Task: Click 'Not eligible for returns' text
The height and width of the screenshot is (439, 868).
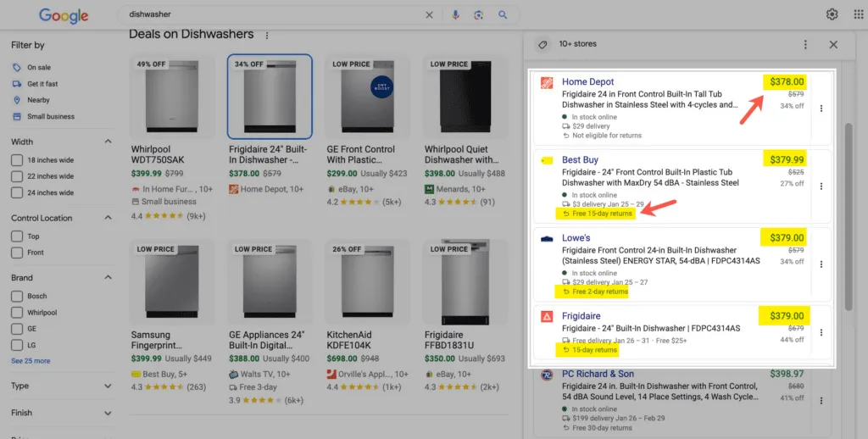Action: coord(607,136)
